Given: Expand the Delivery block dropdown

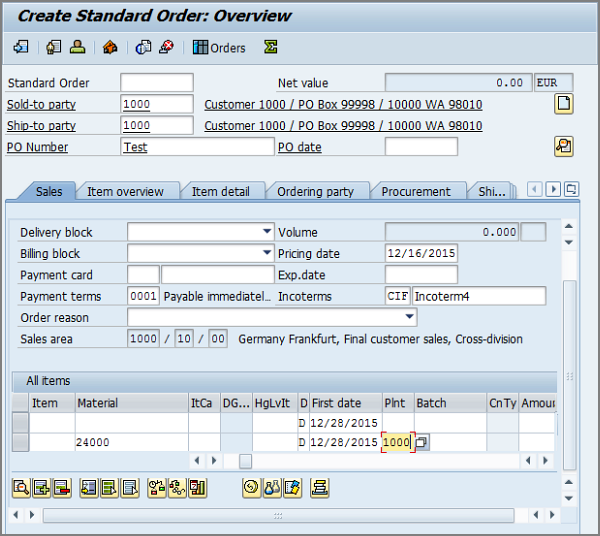Looking at the screenshot, I should coord(266,232).
